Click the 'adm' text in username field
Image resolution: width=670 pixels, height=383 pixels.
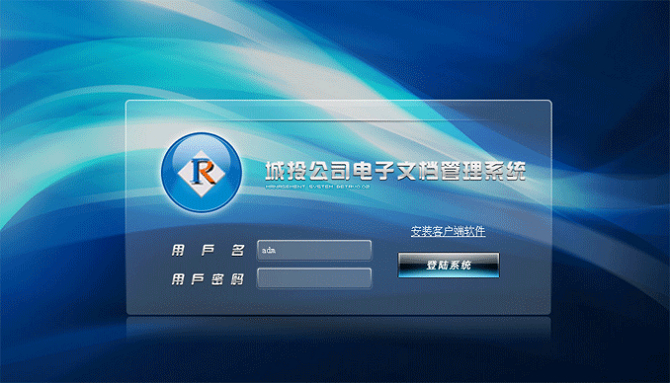click(x=268, y=250)
